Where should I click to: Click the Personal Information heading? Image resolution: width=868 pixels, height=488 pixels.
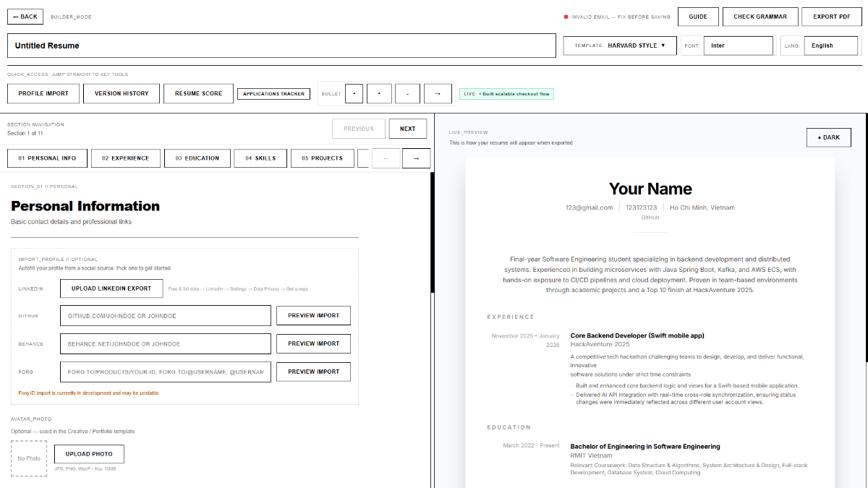(x=85, y=206)
